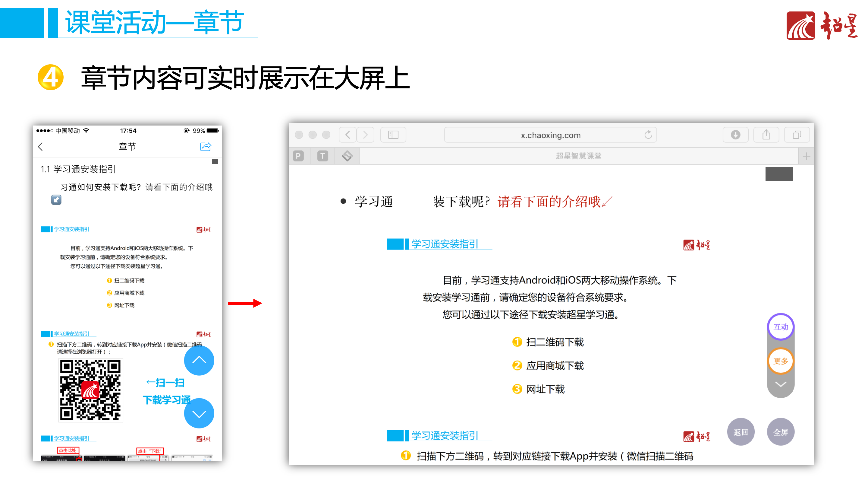Click the 全屏 button
The height and width of the screenshot is (487, 868).
780,432
